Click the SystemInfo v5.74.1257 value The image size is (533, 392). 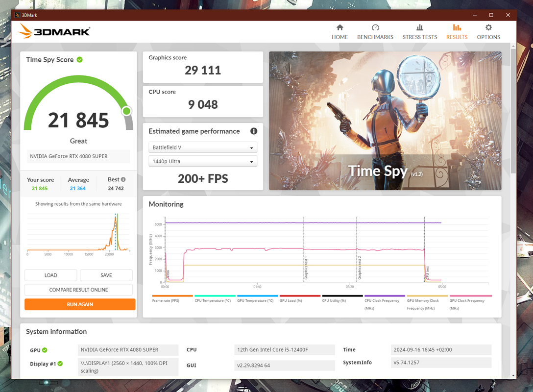441,363
